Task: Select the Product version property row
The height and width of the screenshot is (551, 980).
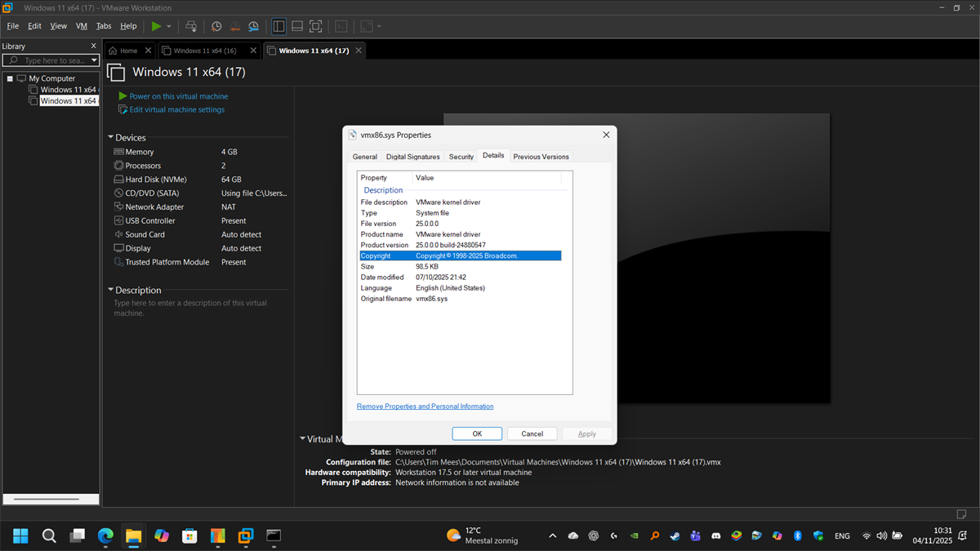Action: [x=460, y=245]
